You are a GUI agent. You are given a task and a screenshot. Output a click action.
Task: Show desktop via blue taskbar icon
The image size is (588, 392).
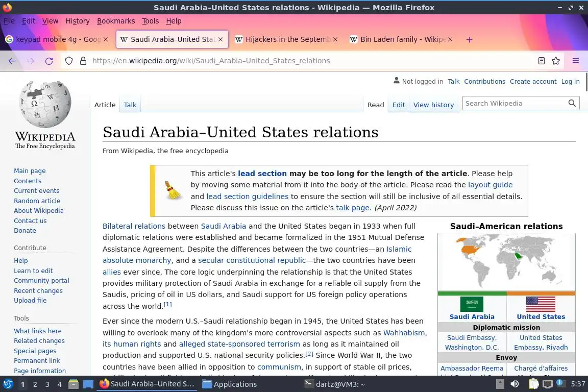[x=88, y=384]
